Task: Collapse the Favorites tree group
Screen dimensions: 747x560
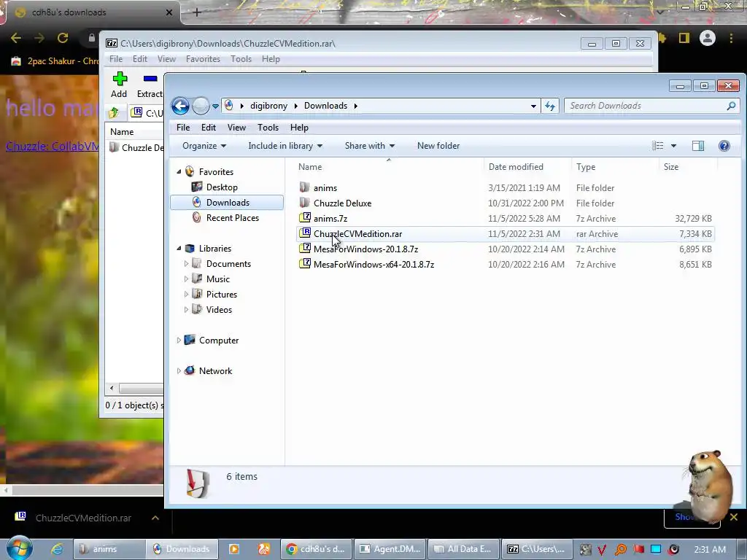Action: coord(179,172)
